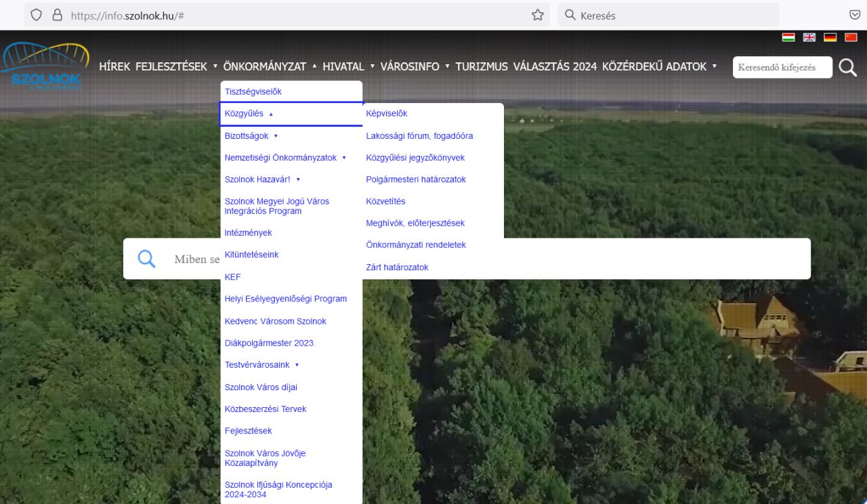Screen dimensions: 867x504
Task: Open Fejlesztések in the Önkormányzat dropdown
Action: click(248, 431)
